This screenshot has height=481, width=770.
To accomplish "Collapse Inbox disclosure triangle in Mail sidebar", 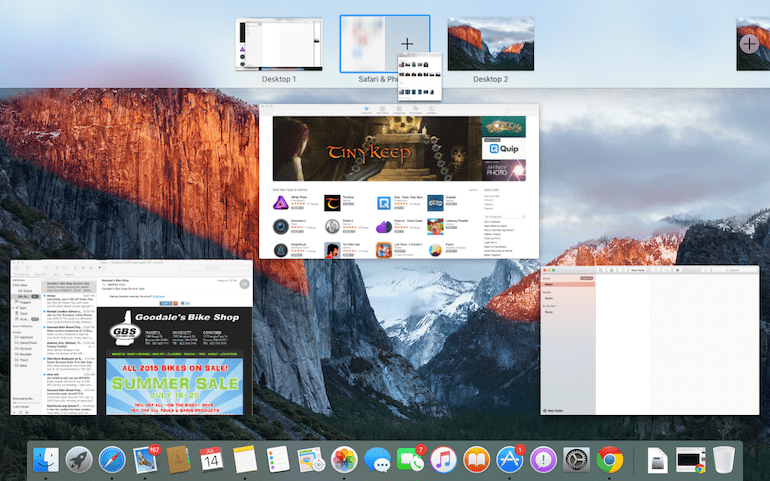I will pyautogui.click(x=14, y=285).
